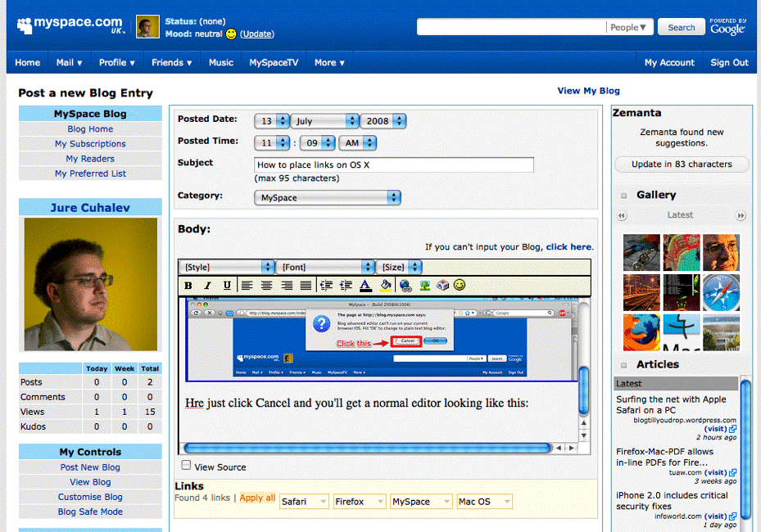Click into the header search field
The image size is (761, 532).
[x=511, y=27]
